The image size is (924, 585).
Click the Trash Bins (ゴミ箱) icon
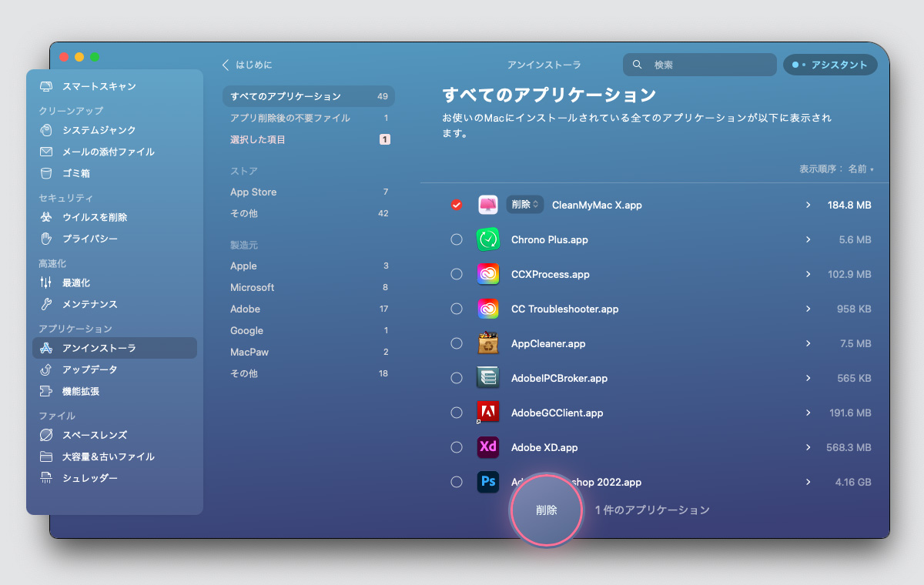click(46, 173)
